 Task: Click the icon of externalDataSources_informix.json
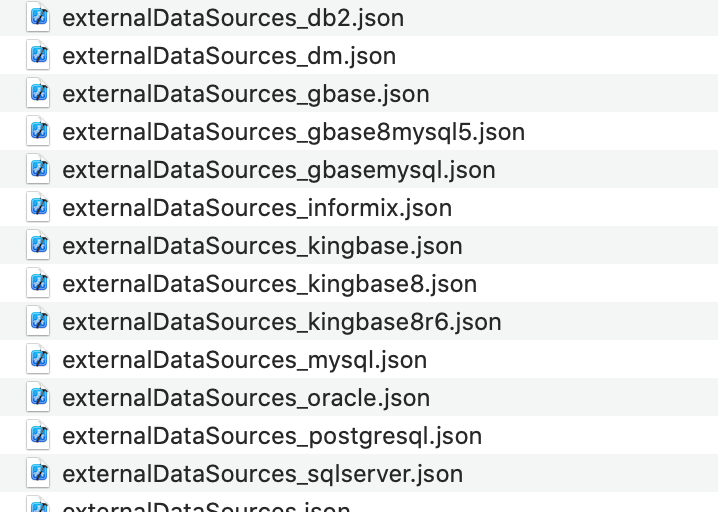[x=39, y=207]
